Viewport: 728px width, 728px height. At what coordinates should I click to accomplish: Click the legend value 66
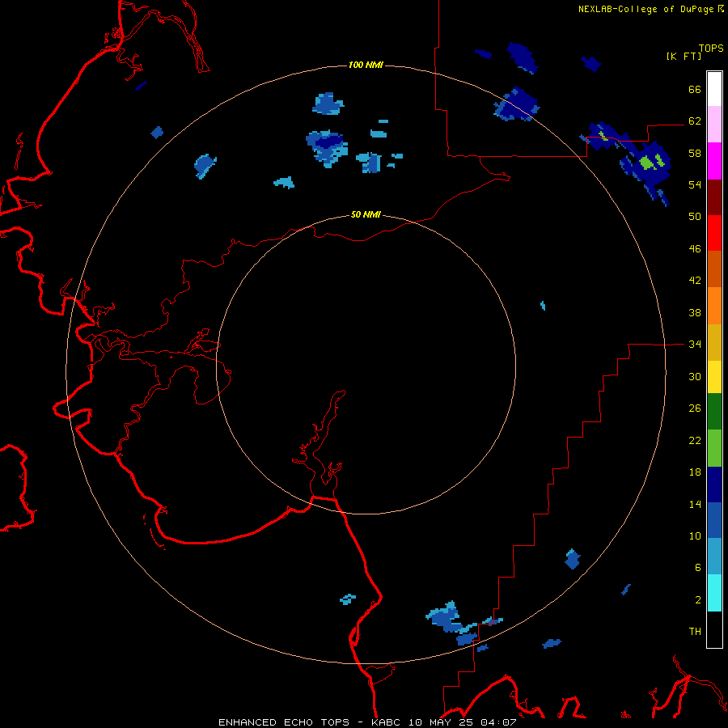[x=695, y=89]
